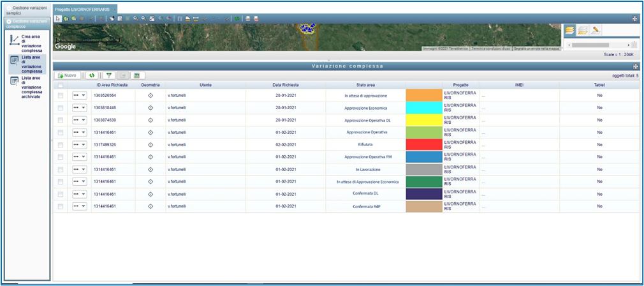Click the active yellow layers icon
Viewport: 644px width, 286px height.
tap(571, 30)
